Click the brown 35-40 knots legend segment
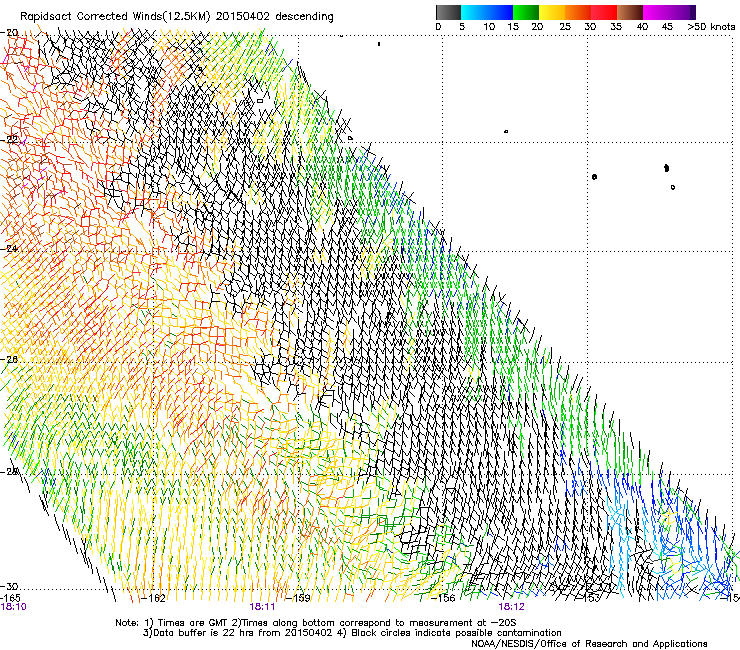 pyautogui.click(x=630, y=12)
